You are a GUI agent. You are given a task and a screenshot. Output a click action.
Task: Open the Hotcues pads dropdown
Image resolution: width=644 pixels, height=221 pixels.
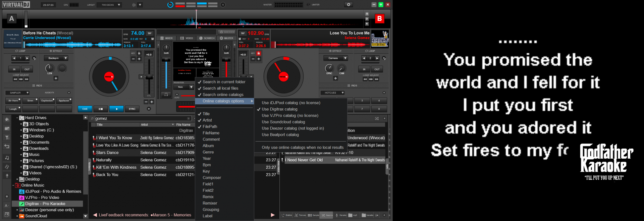(x=333, y=93)
